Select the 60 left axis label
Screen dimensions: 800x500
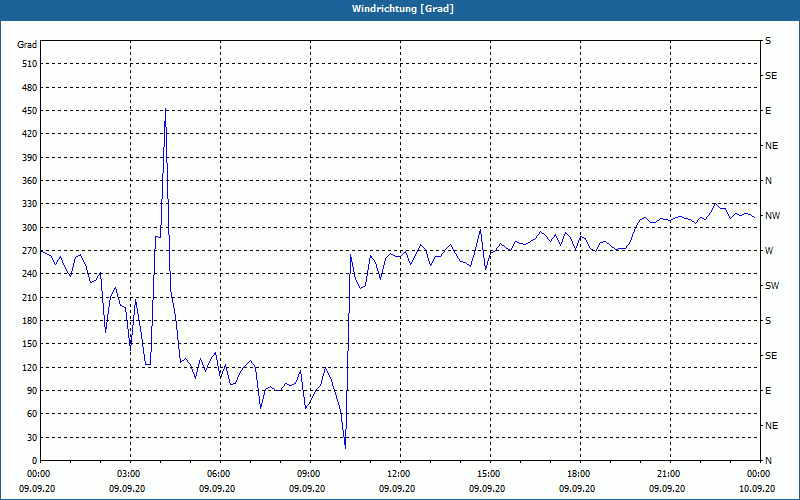pos(31,414)
